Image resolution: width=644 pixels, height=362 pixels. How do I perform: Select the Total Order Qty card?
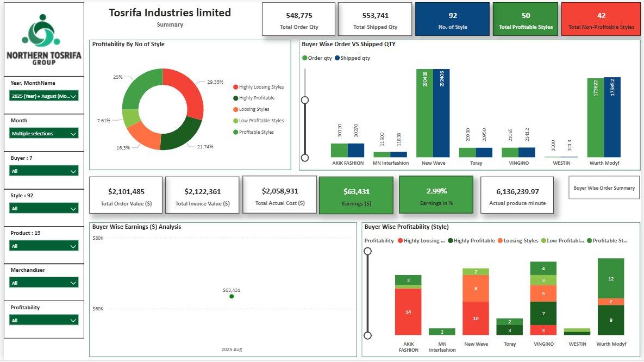(299, 20)
